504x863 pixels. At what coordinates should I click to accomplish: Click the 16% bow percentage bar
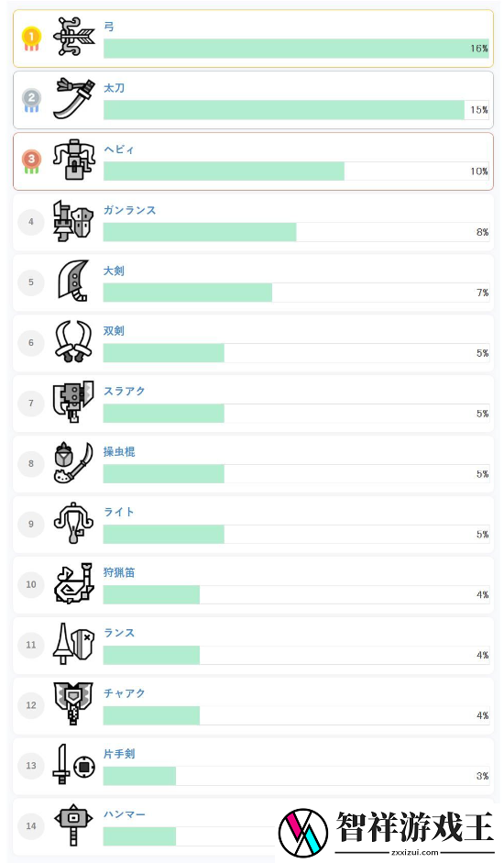click(297, 49)
